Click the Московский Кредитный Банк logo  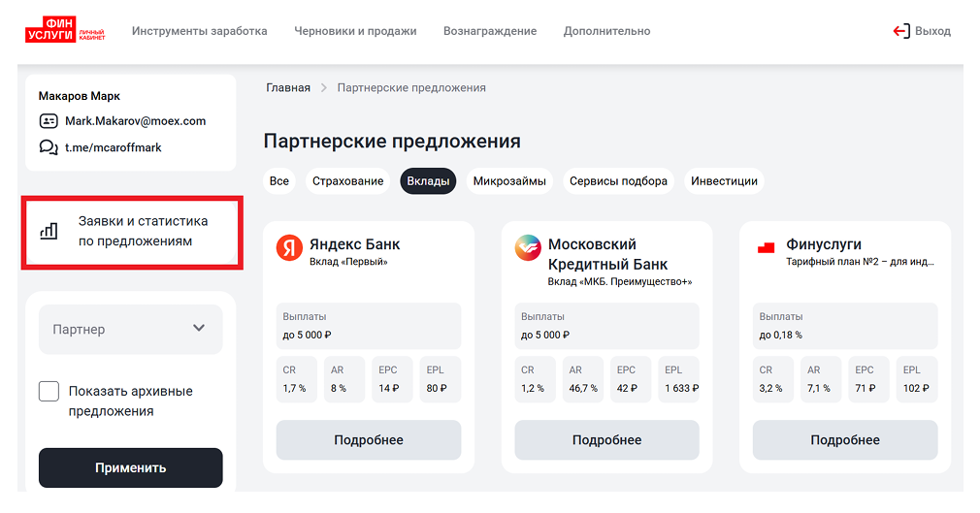[x=528, y=247]
